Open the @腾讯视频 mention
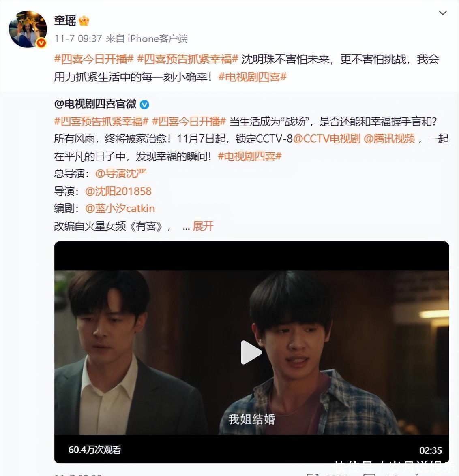 [x=389, y=139]
